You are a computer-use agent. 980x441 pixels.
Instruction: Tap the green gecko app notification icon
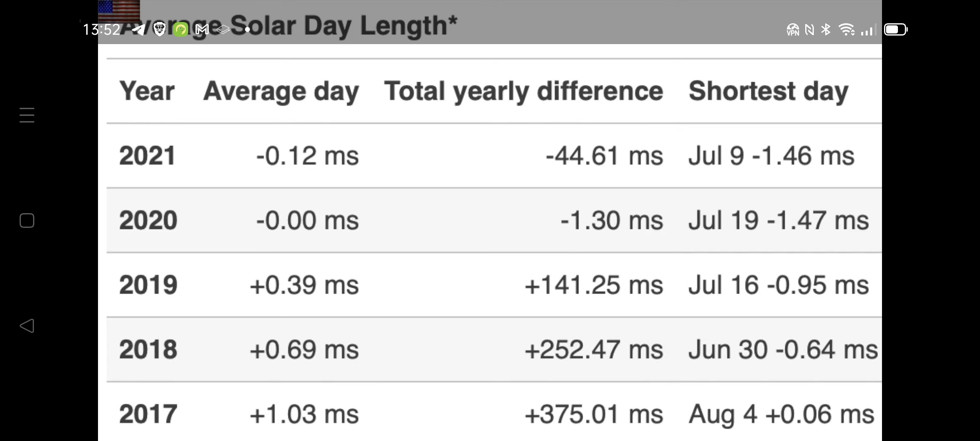(x=180, y=29)
